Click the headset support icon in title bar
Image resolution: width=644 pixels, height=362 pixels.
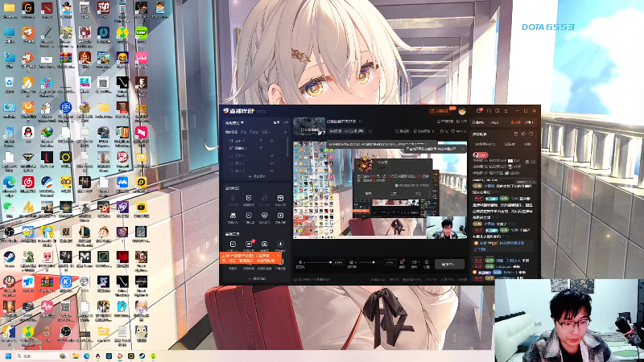[x=489, y=111]
